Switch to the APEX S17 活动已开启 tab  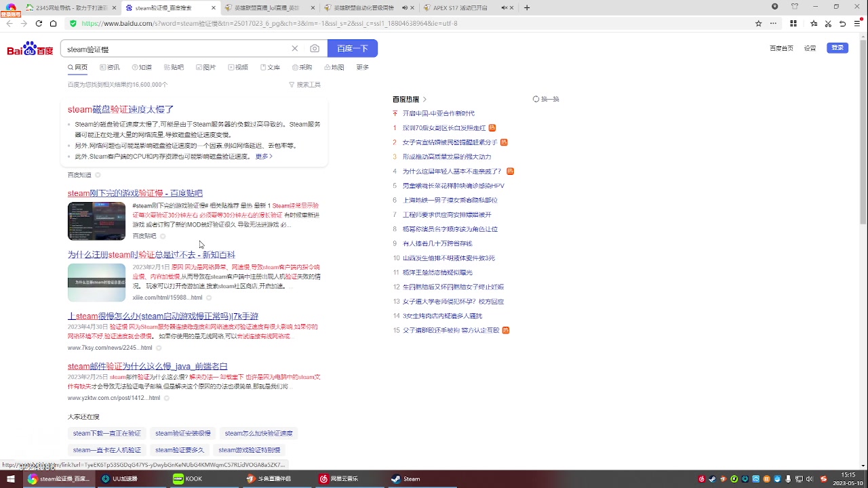(x=469, y=7)
